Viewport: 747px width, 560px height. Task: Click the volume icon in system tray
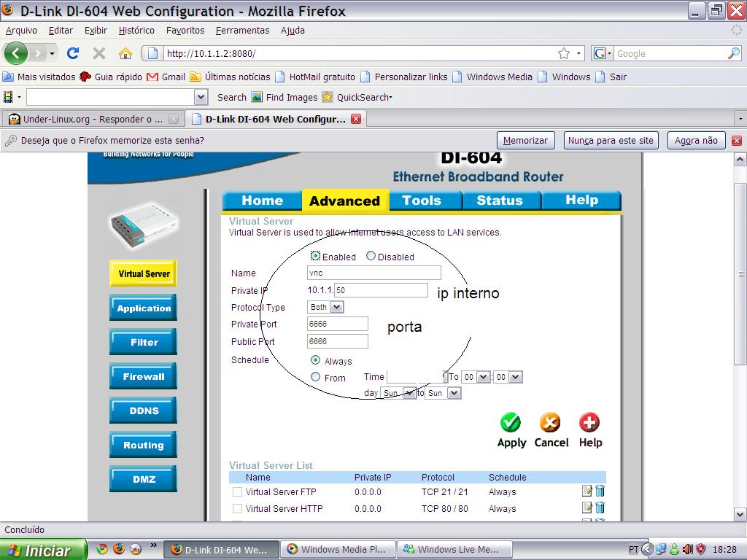click(x=687, y=550)
